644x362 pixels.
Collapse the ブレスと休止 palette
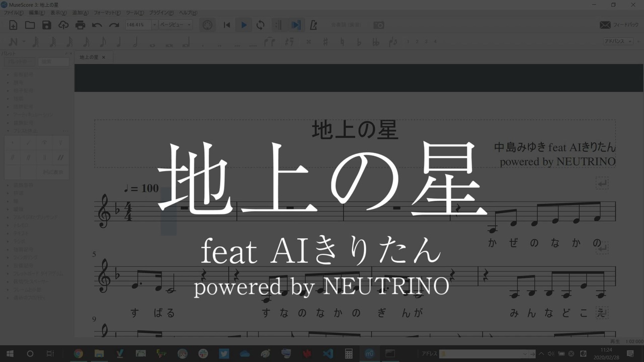pyautogui.click(x=25, y=131)
